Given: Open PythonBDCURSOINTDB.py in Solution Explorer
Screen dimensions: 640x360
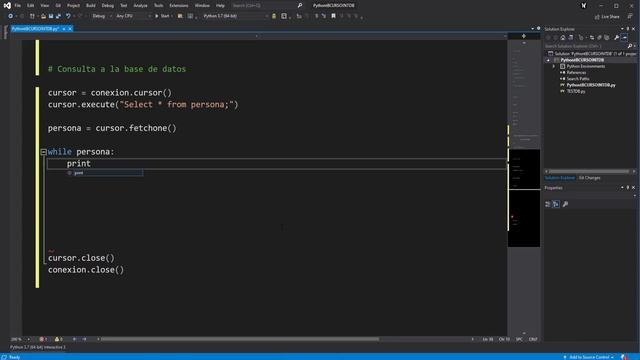Looking at the screenshot, I should (590, 85).
